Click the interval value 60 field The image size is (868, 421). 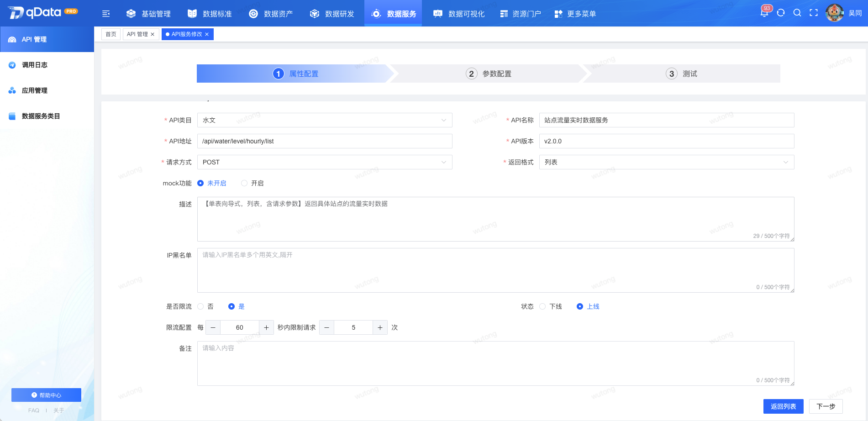click(x=240, y=327)
